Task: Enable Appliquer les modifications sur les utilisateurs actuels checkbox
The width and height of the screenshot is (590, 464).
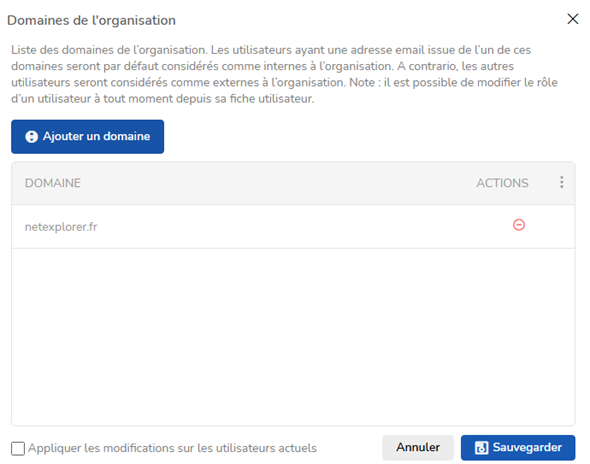Action: [x=18, y=449]
